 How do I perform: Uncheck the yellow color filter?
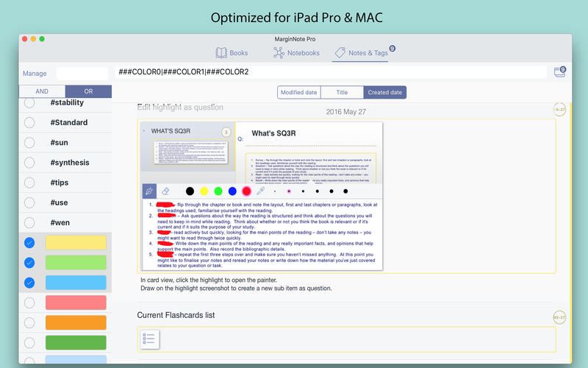pos(29,243)
